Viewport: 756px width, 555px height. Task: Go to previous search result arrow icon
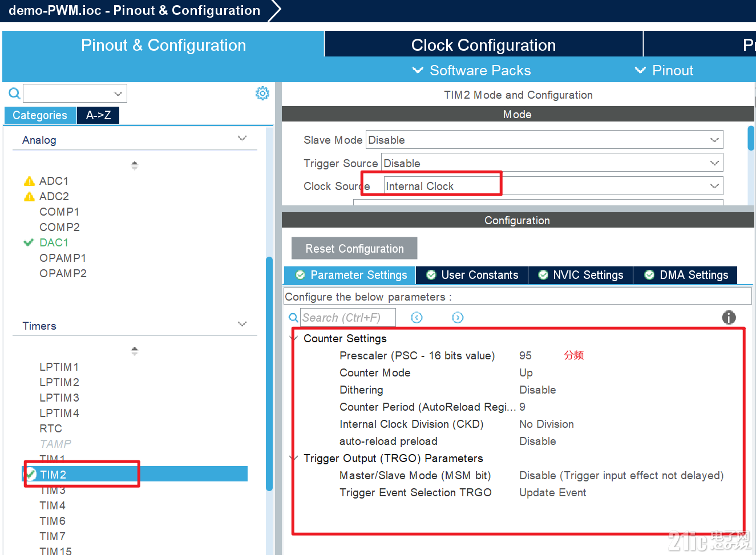click(x=417, y=318)
